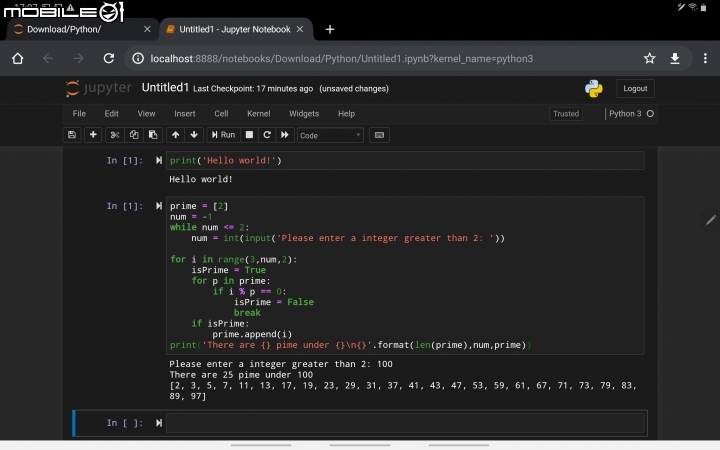Screen dimensions: 720x450
Task: Click the Logout button
Action: click(x=635, y=89)
